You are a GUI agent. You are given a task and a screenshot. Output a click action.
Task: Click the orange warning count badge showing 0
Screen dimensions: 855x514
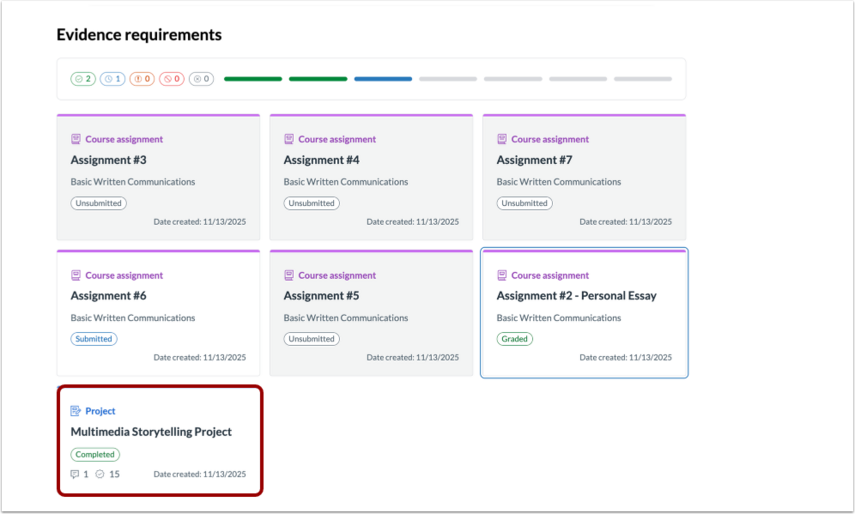(x=142, y=79)
